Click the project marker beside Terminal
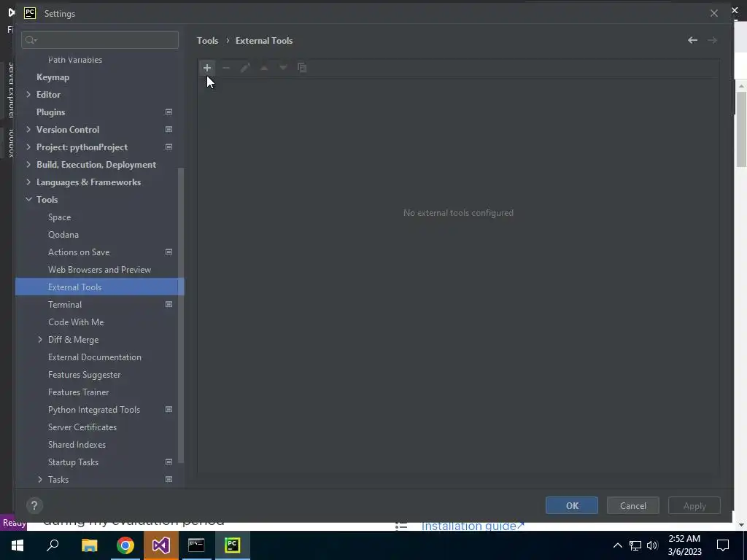 click(x=169, y=304)
